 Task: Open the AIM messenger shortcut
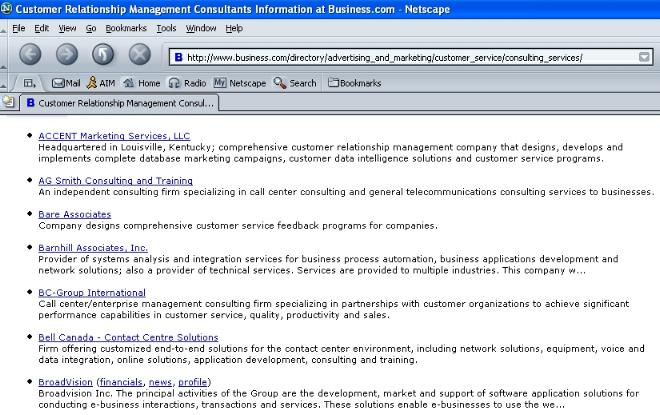pos(101,83)
